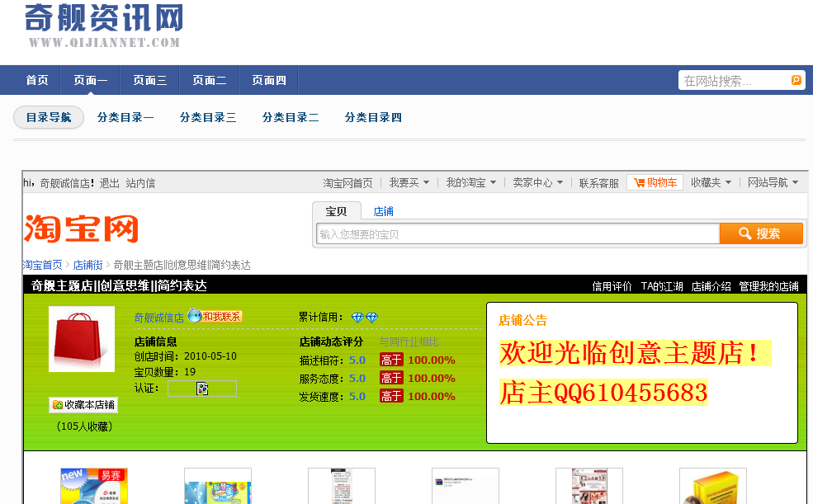Click the 奇舰诚信店 seller name link
Viewport: 813px width, 504px height.
158,318
